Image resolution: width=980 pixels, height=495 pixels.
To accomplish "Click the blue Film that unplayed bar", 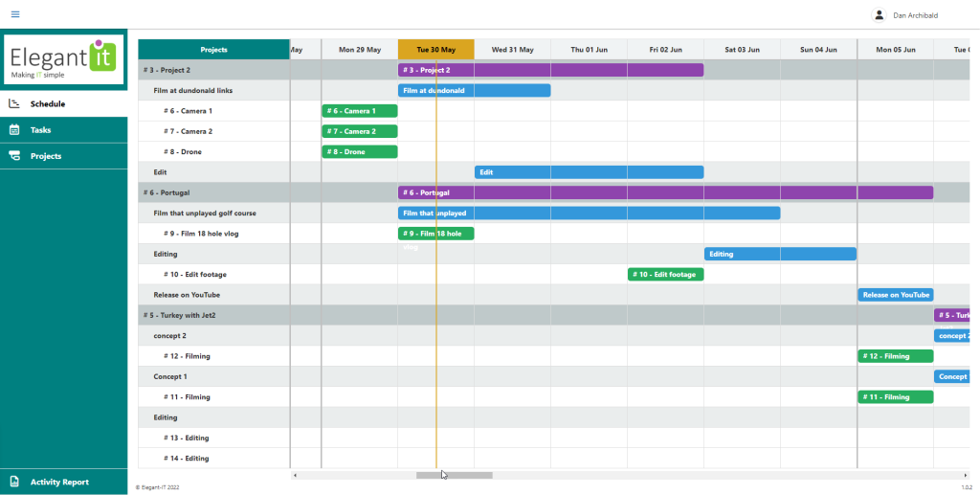I will 589,214.
